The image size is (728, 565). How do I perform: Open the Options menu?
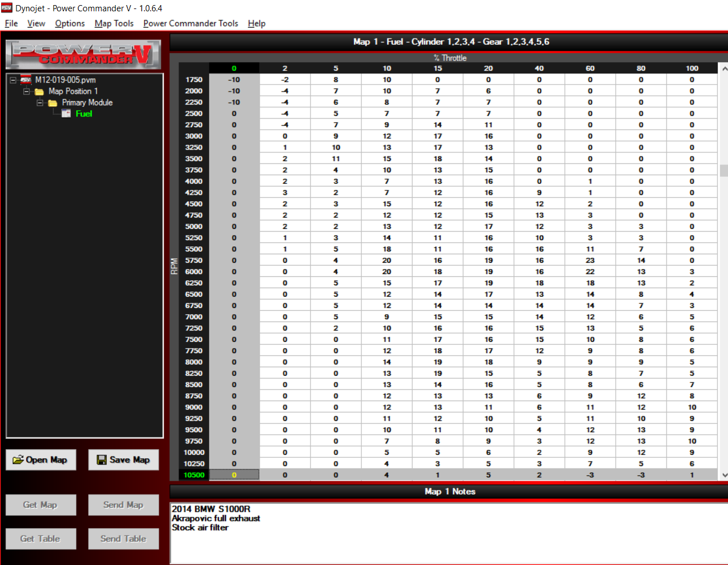point(70,23)
